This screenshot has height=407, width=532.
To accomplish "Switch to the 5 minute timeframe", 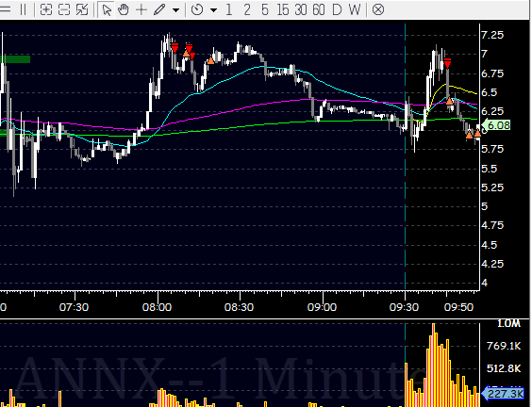I will tap(265, 9).
